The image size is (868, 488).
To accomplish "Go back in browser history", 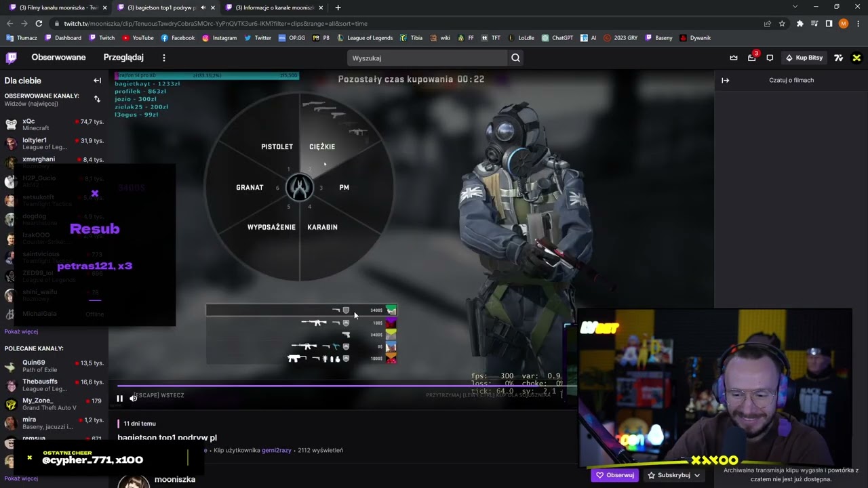I will (x=9, y=23).
